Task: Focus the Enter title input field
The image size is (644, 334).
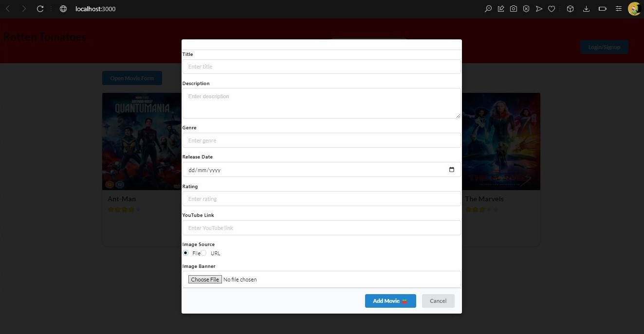Action: [321, 67]
